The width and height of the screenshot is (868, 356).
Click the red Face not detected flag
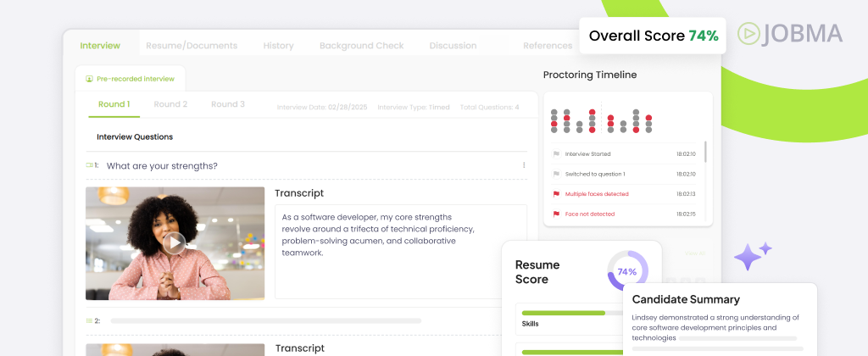[x=556, y=214]
